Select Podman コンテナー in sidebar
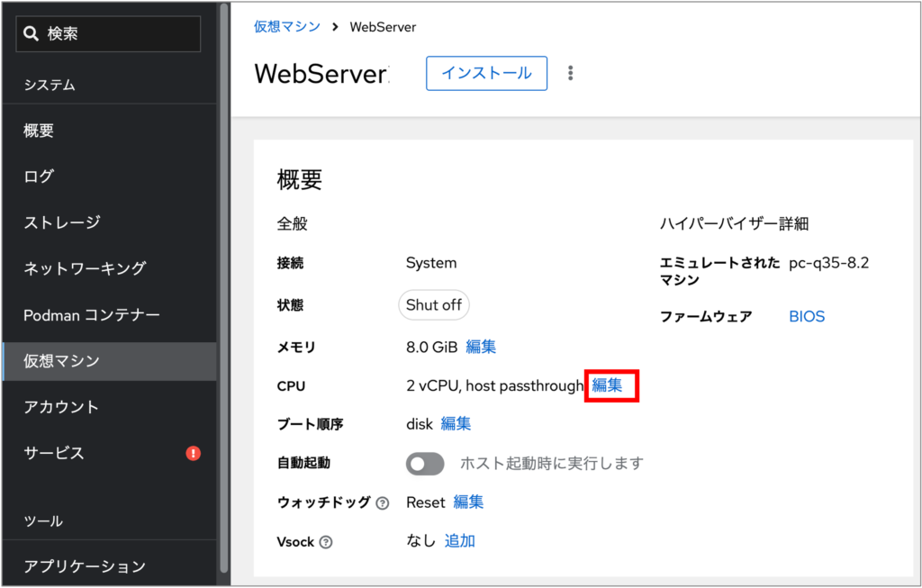This screenshot has height=588, width=922. coord(109,315)
